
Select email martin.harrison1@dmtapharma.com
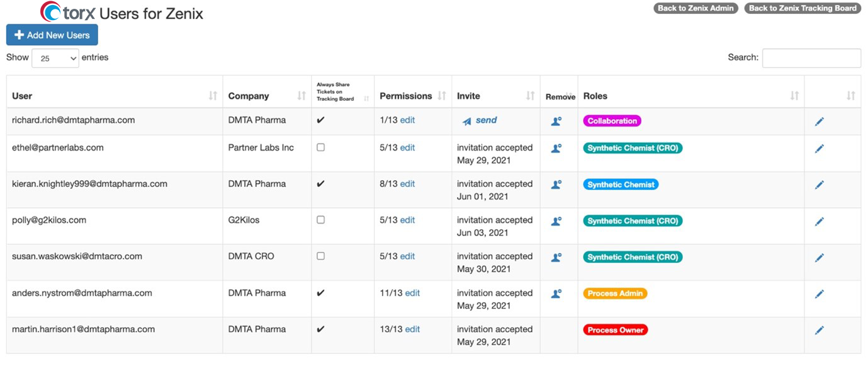[84, 329]
